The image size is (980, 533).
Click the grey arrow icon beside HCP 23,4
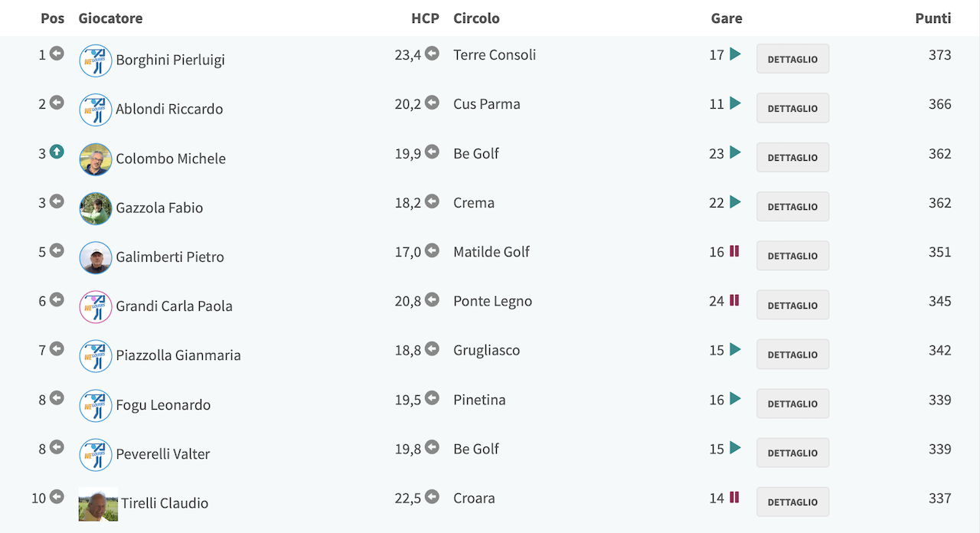[x=432, y=54]
